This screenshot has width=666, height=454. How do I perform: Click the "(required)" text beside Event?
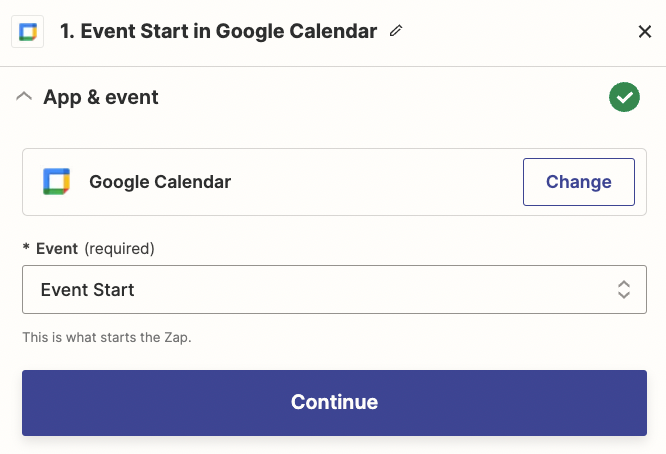pos(119,248)
